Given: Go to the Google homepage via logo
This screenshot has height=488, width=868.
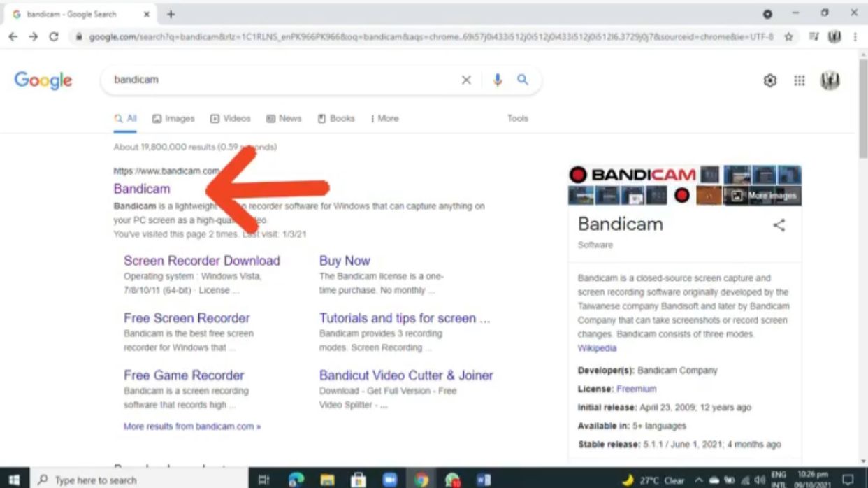Looking at the screenshot, I should pos(43,80).
